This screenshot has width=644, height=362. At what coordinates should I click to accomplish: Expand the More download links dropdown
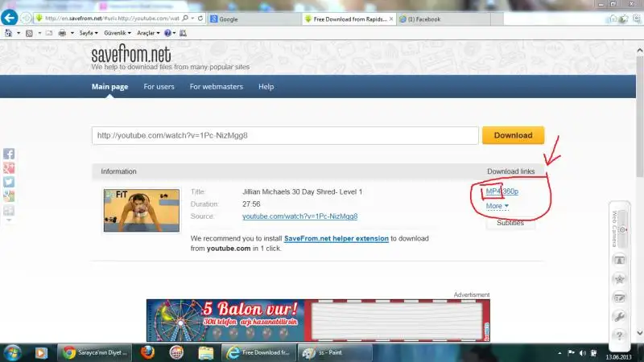click(497, 206)
